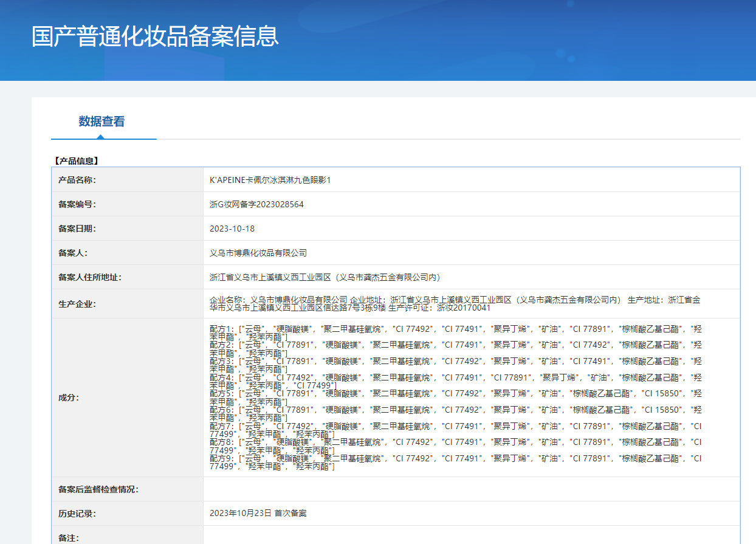Select the product name K'APEINE卡佩尔冰淇淋九色眼影1

pyautogui.click(x=270, y=180)
